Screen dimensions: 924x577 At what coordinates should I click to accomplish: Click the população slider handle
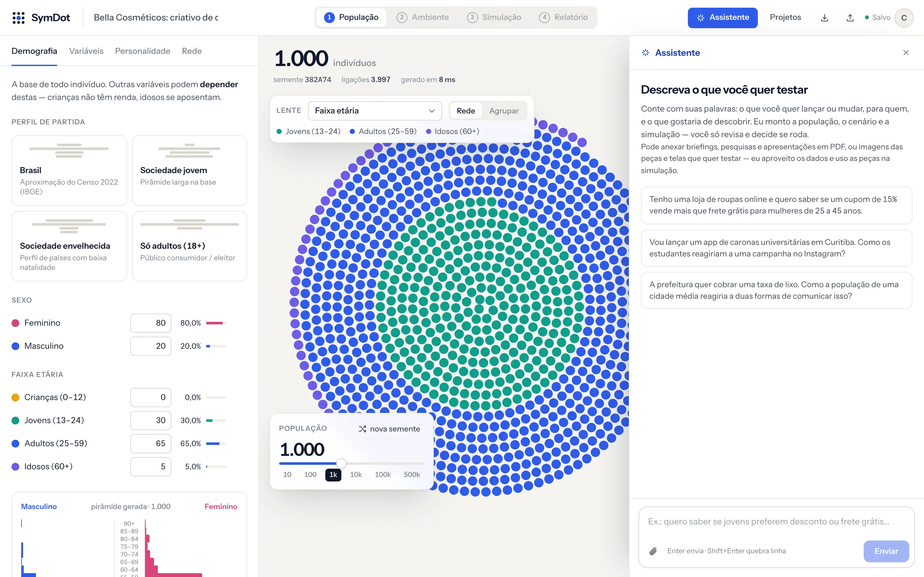pyautogui.click(x=341, y=463)
